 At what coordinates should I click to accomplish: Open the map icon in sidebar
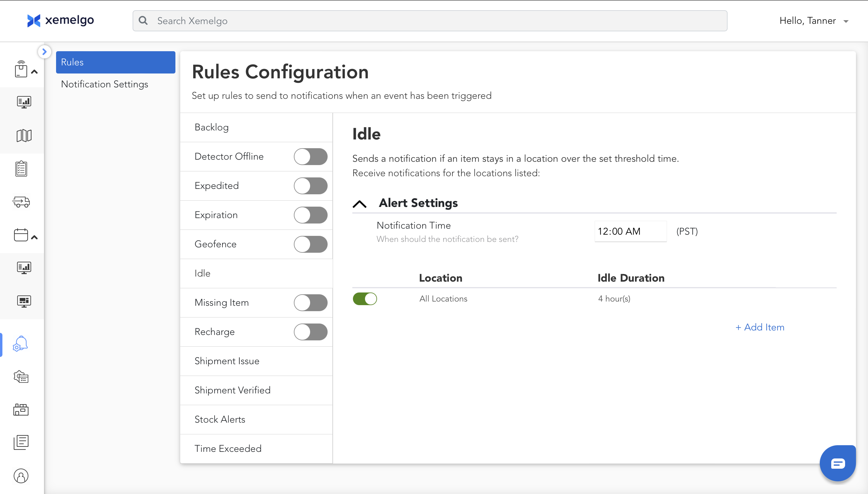24,135
